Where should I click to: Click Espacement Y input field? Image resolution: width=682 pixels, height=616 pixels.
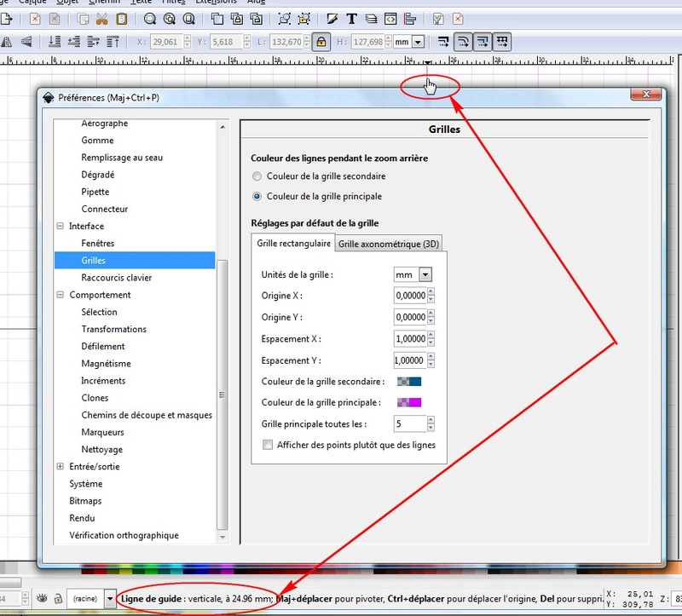410,360
